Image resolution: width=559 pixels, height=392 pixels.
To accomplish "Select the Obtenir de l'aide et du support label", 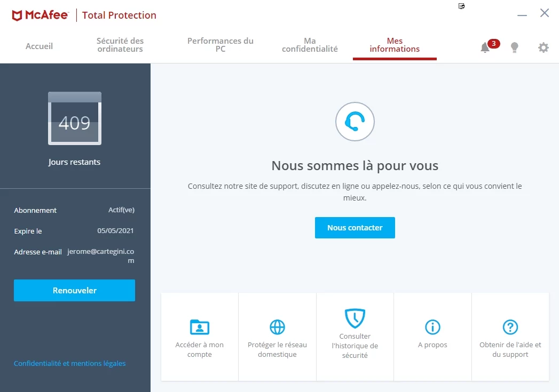I will (510, 350).
